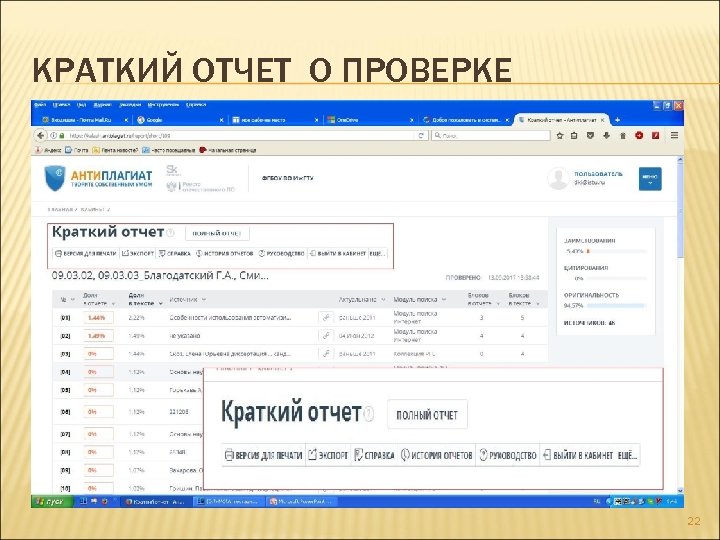Select the 1.49% share box in row [02]
The height and width of the screenshot is (540, 720).
[98, 336]
